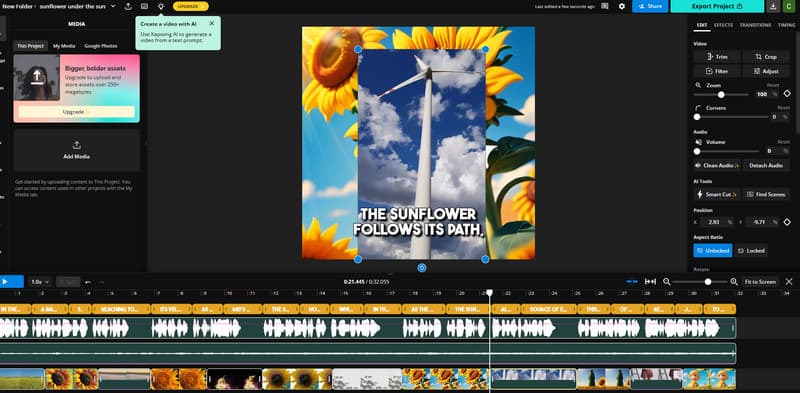Viewport: 800px width, 393px height.
Task: Click the upload icon beside project title
Action: tap(128, 6)
